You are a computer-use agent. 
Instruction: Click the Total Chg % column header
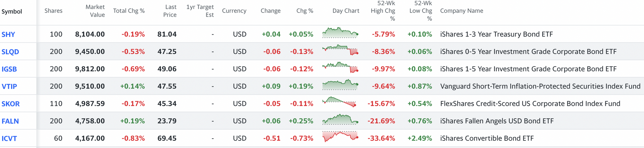tap(129, 11)
